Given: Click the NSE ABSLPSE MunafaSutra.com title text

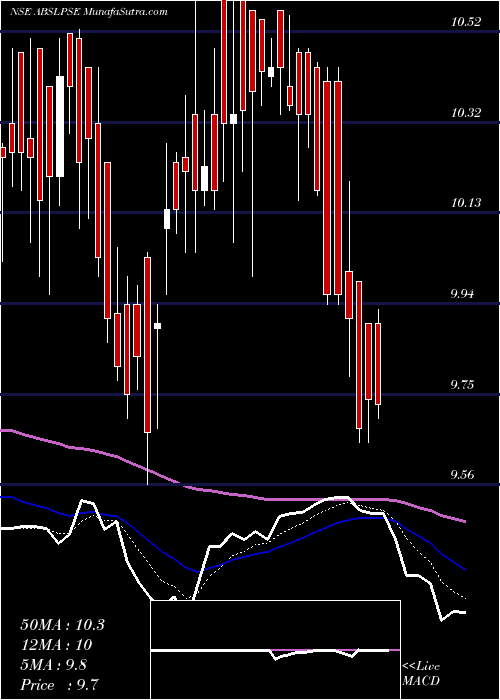Looking at the screenshot, I should pyautogui.click(x=88, y=12).
